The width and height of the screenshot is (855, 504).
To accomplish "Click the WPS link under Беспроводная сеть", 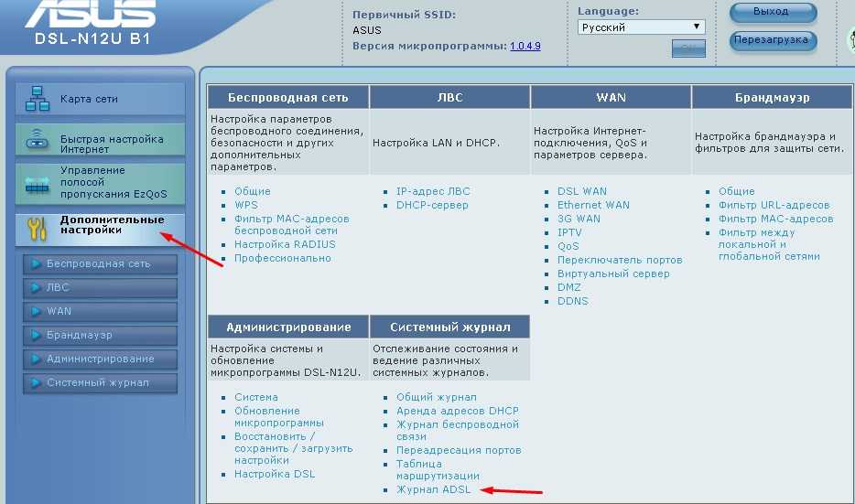I will pyautogui.click(x=245, y=206).
